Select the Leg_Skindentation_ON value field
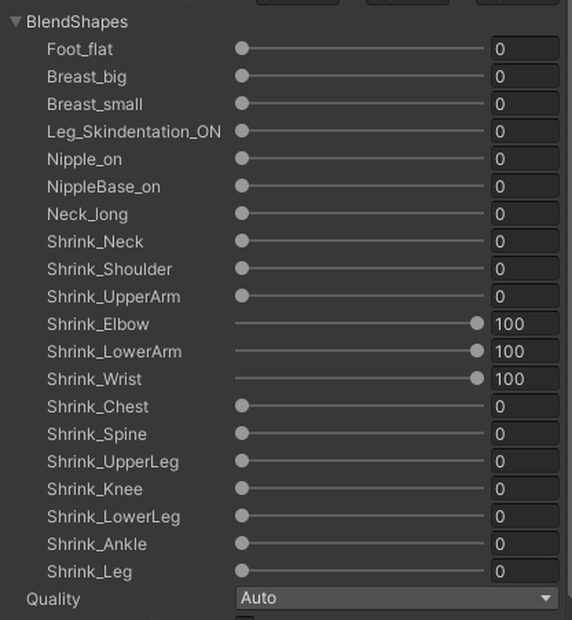 point(525,131)
